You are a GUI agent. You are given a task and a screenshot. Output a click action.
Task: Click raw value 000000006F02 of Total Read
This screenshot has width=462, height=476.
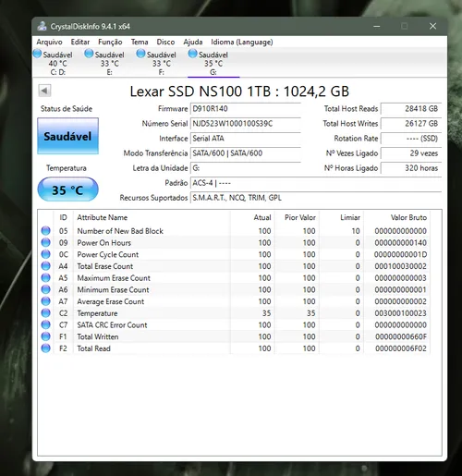click(x=401, y=348)
